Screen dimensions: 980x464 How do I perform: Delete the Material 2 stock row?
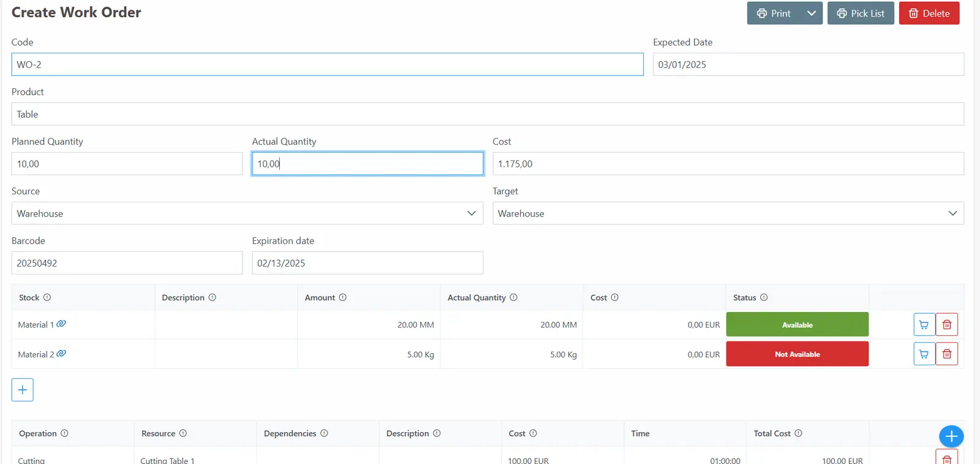click(x=947, y=354)
